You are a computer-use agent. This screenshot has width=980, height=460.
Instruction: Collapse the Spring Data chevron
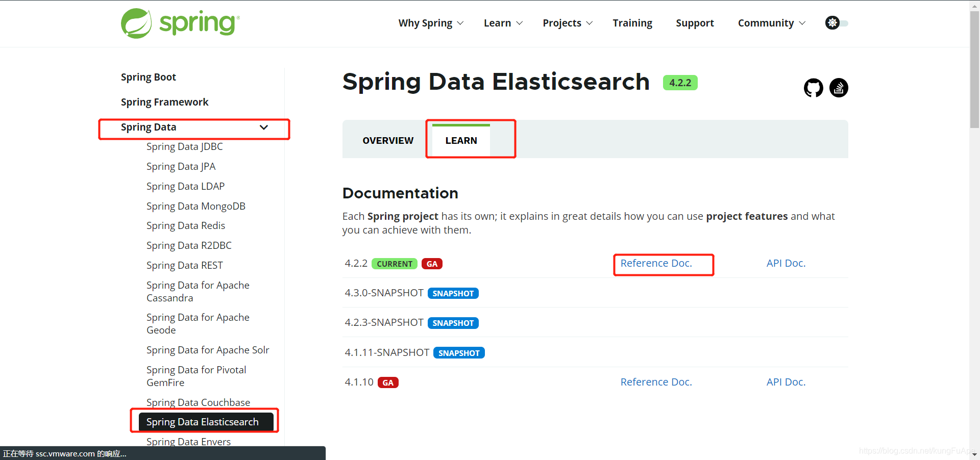click(x=264, y=127)
